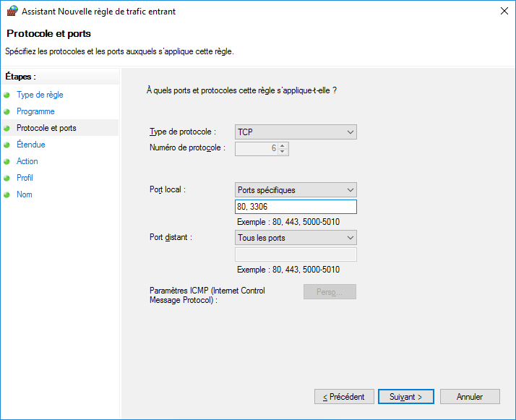Click green bullet beside Protocole et ports
This screenshot has width=516, height=420.
pyautogui.click(x=7, y=128)
